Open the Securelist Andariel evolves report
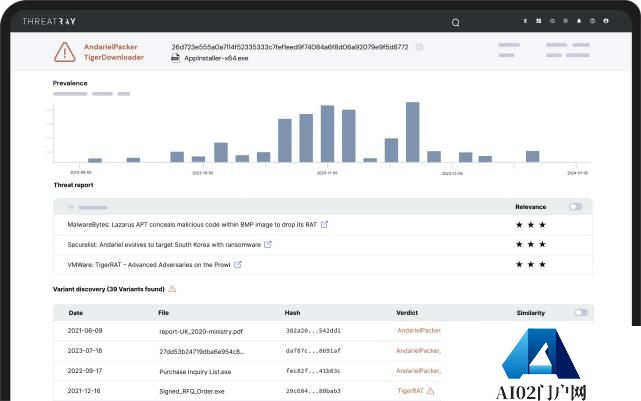Screen dimensions: 641x401 click(164, 244)
